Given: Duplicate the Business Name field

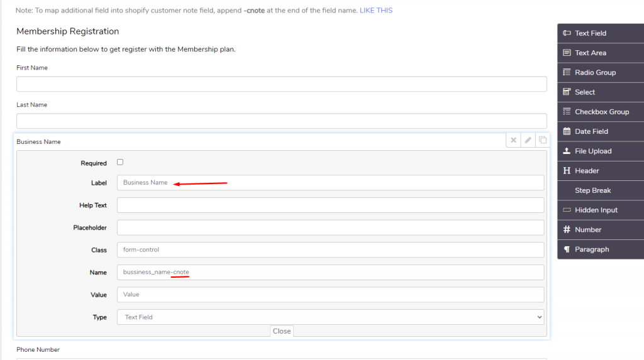Looking at the screenshot, I should [x=543, y=140].
